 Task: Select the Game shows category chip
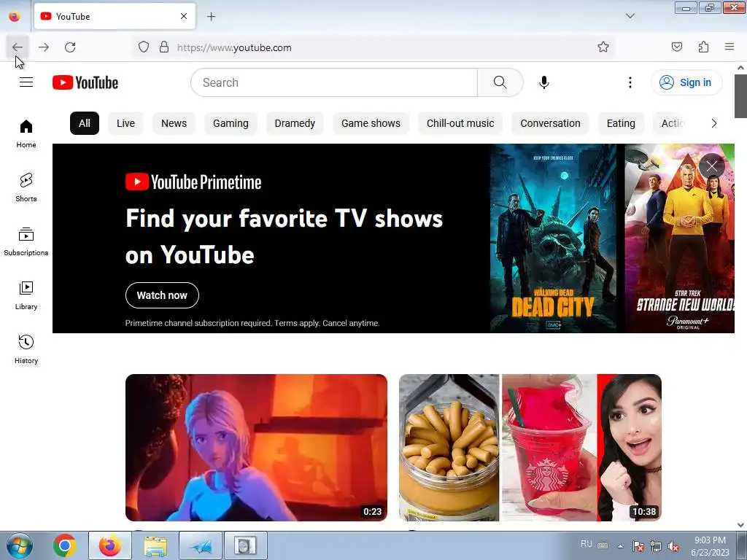[x=371, y=123]
